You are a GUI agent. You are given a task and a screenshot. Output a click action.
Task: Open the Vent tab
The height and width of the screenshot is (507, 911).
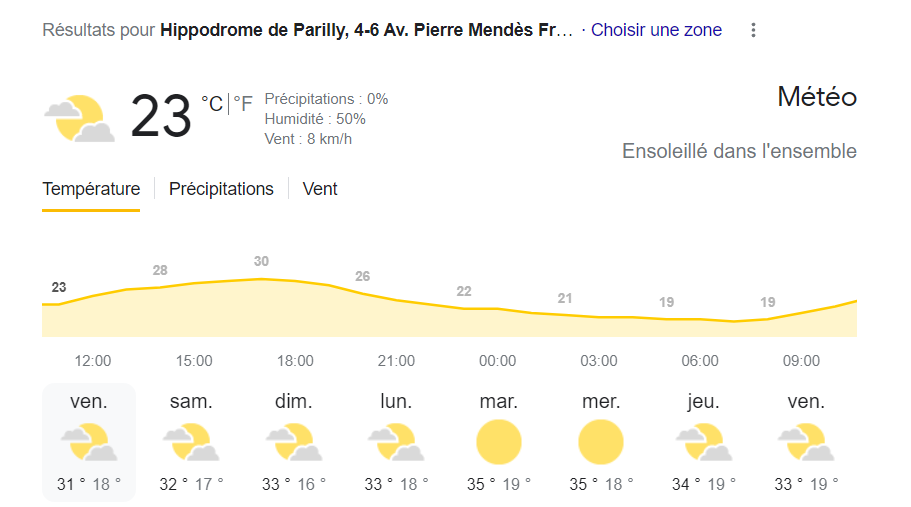point(320,189)
